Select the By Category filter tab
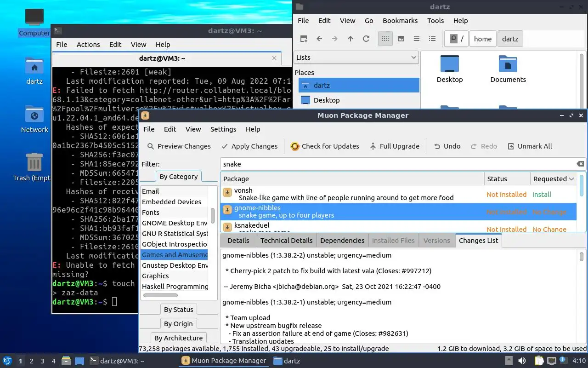Viewport: 588px width, 368px height. [179, 177]
